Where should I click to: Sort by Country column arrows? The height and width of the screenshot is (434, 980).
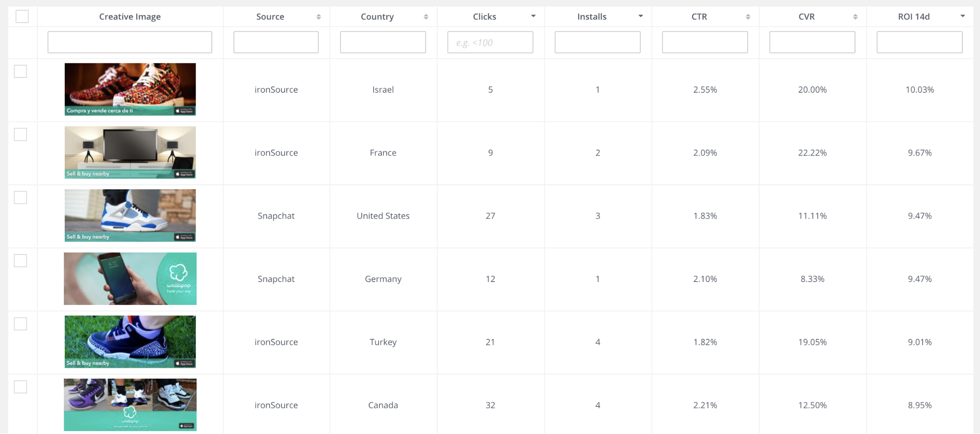[x=426, y=17]
